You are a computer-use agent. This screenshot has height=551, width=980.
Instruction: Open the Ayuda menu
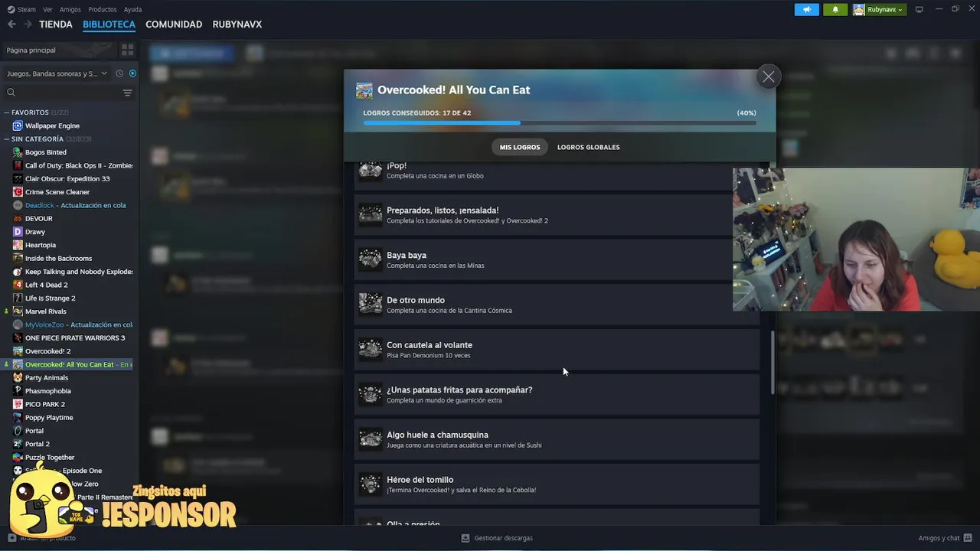click(x=132, y=9)
